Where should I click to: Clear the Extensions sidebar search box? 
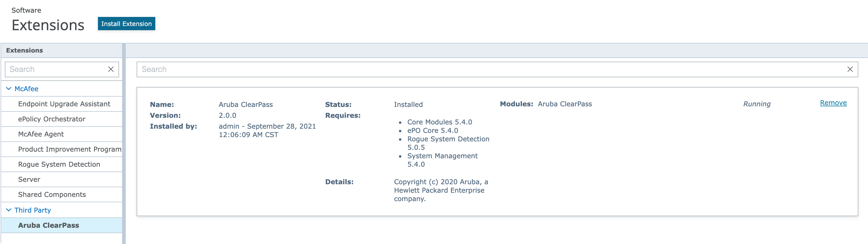point(111,69)
